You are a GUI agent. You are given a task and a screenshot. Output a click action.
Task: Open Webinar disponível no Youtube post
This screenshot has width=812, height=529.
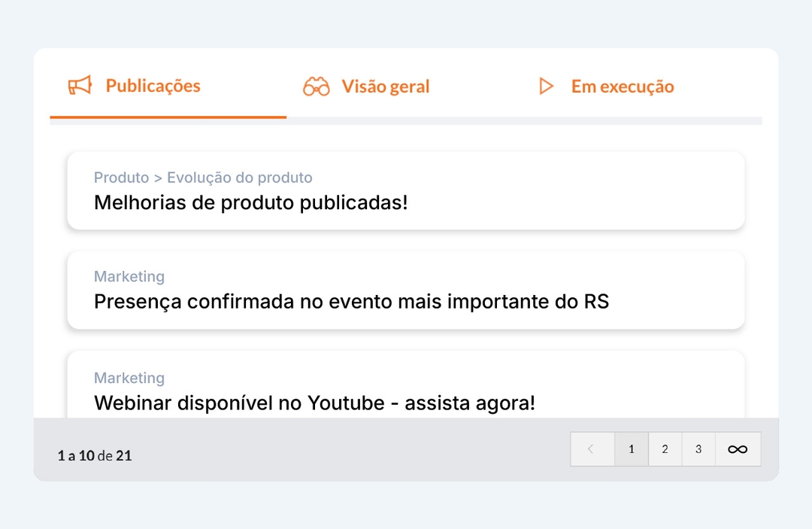(x=314, y=403)
